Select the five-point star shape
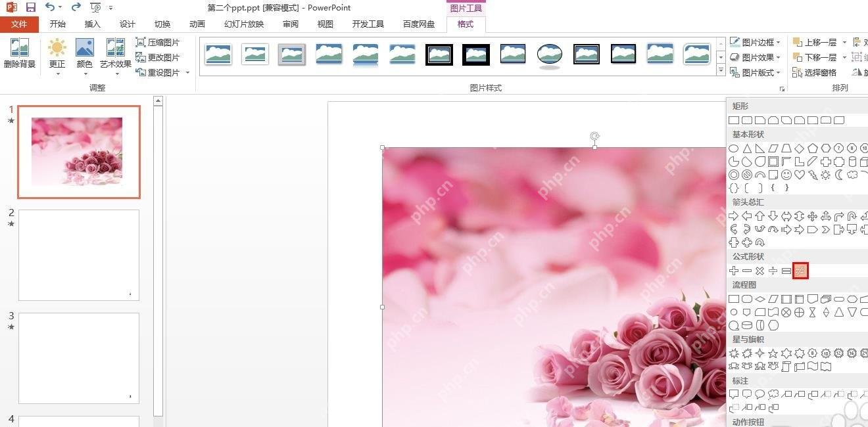The image size is (868, 427). [x=773, y=353]
